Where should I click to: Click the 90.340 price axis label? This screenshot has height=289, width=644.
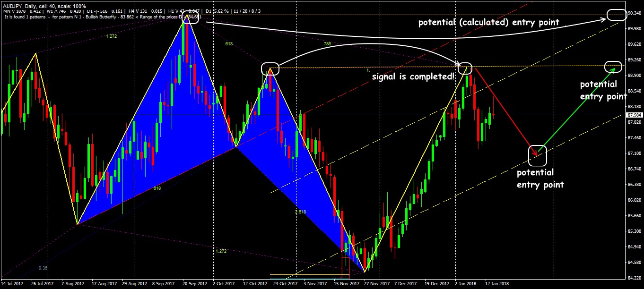coord(634,13)
